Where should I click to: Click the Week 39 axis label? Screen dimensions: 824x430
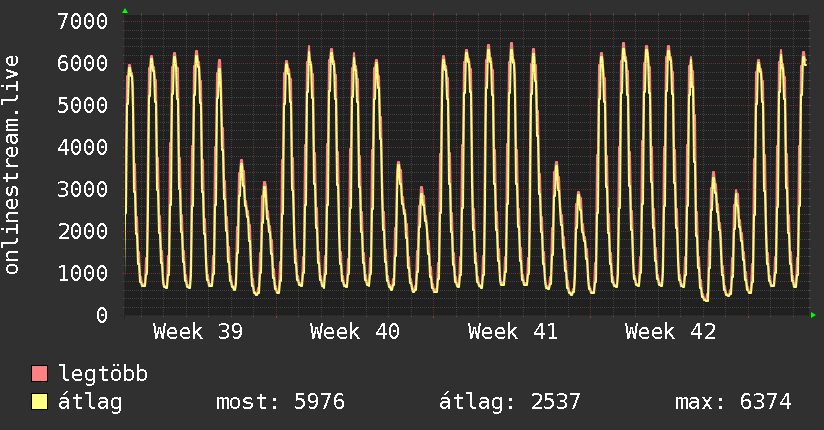pyautogui.click(x=198, y=332)
